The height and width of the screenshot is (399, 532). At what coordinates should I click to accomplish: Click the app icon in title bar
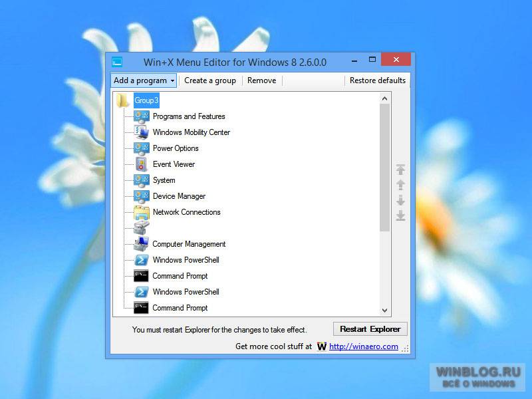click(117, 62)
